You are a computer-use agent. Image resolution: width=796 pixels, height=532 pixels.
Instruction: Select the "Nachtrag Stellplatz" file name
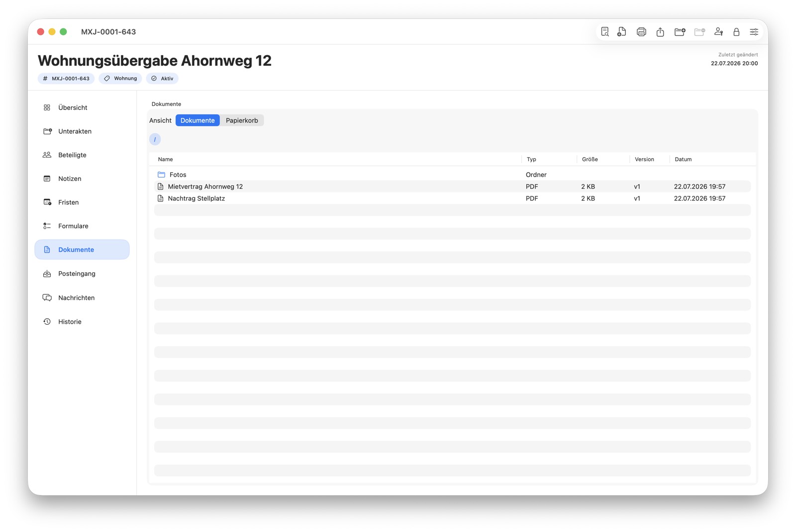point(197,198)
